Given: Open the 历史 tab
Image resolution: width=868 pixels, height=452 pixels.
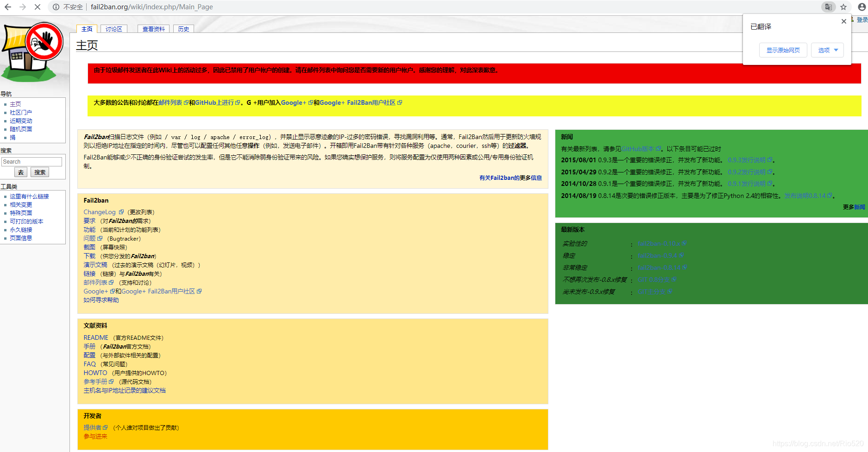Looking at the screenshot, I should [183, 29].
